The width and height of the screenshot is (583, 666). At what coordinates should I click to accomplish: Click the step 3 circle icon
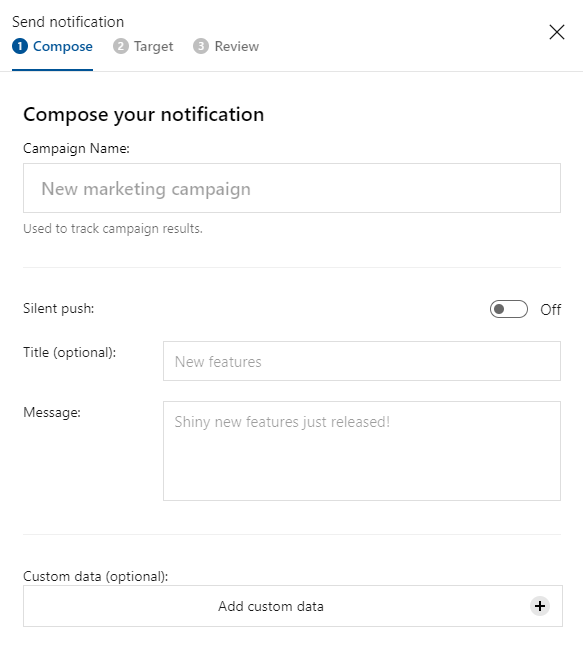pyautogui.click(x=201, y=46)
